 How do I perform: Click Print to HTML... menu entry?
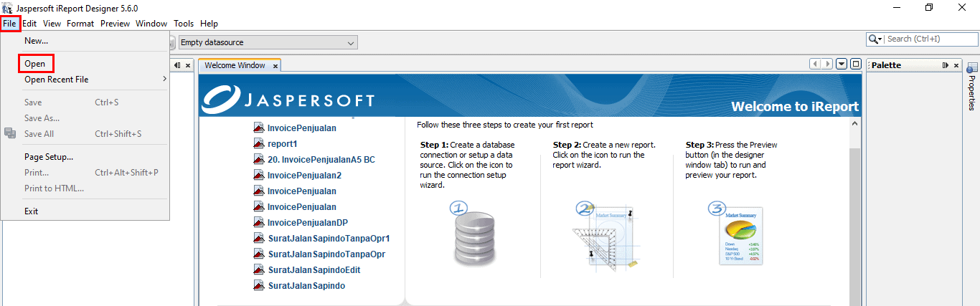[85, 188]
